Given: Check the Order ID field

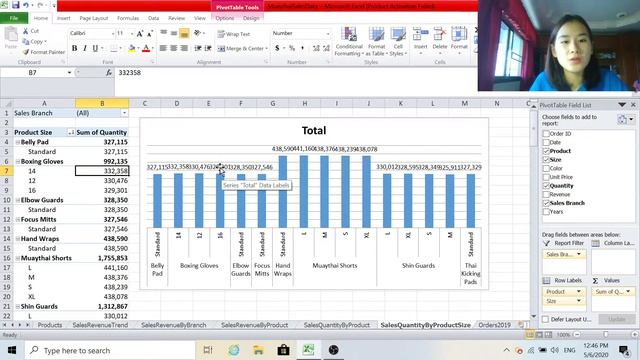Looking at the screenshot, I should pos(546,133).
